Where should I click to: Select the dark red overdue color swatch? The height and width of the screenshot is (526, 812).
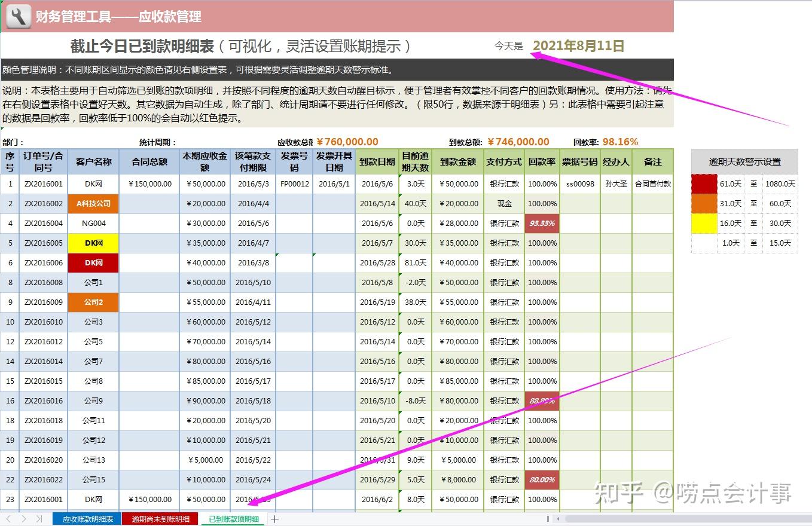(704, 184)
